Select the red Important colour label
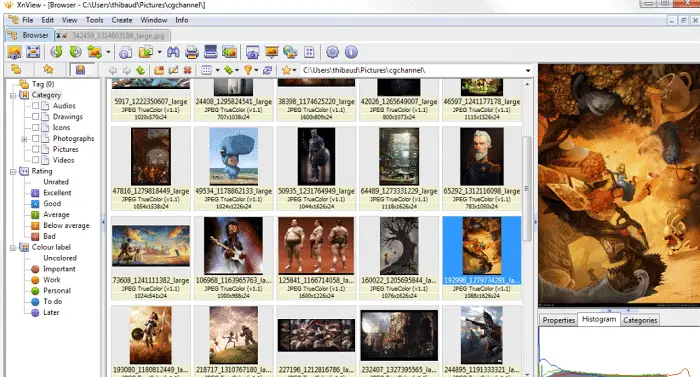 tap(59, 269)
